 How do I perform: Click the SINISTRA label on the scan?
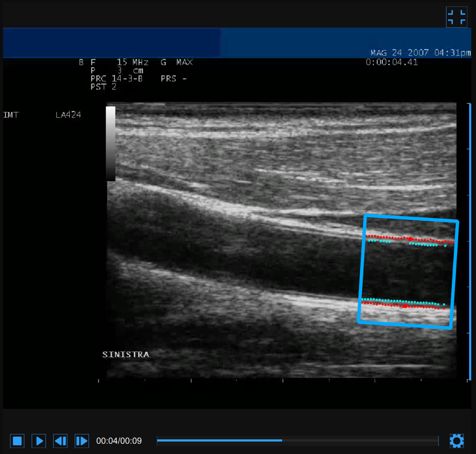point(126,355)
